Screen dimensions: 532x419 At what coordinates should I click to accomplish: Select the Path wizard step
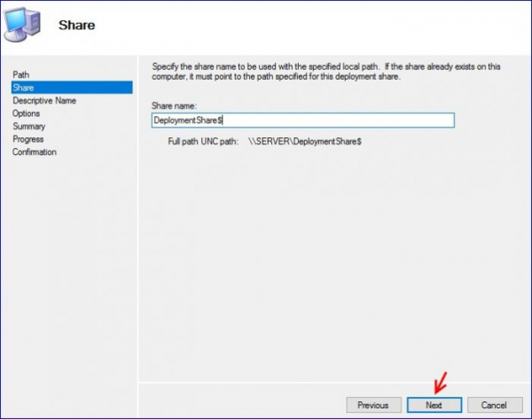click(21, 74)
